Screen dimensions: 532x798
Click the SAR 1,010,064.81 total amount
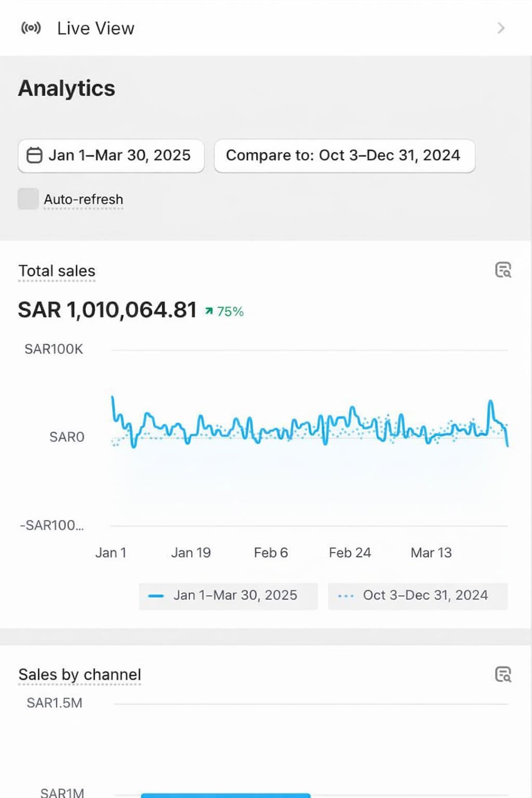(108, 310)
